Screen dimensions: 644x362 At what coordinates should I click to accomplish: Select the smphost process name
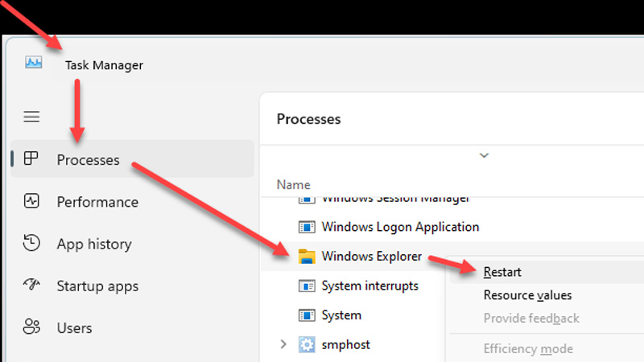pyautogui.click(x=345, y=345)
